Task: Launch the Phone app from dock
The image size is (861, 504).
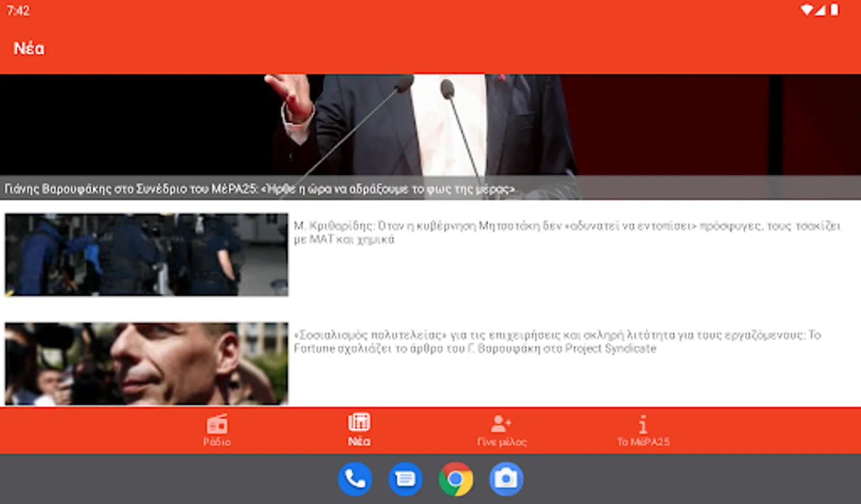Action: (x=355, y=479)
